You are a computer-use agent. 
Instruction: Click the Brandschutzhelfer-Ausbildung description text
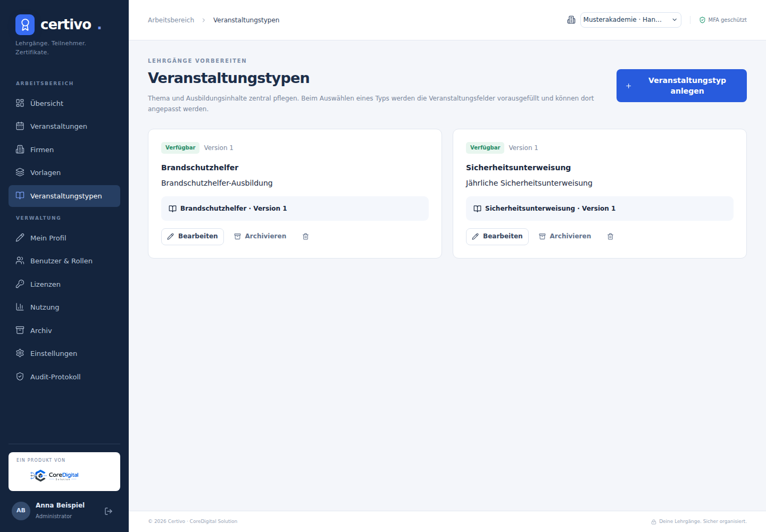(217, 183)
